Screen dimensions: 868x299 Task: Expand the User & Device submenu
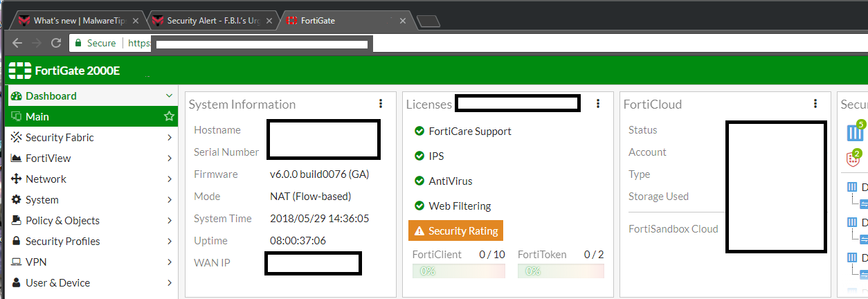[x=170, y=283]
